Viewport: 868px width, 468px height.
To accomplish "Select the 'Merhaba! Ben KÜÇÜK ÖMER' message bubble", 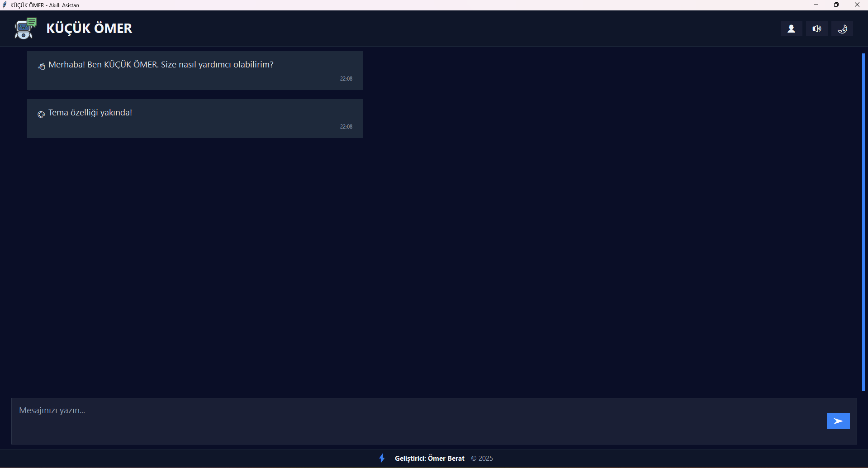I will click(x=194, y=71).
